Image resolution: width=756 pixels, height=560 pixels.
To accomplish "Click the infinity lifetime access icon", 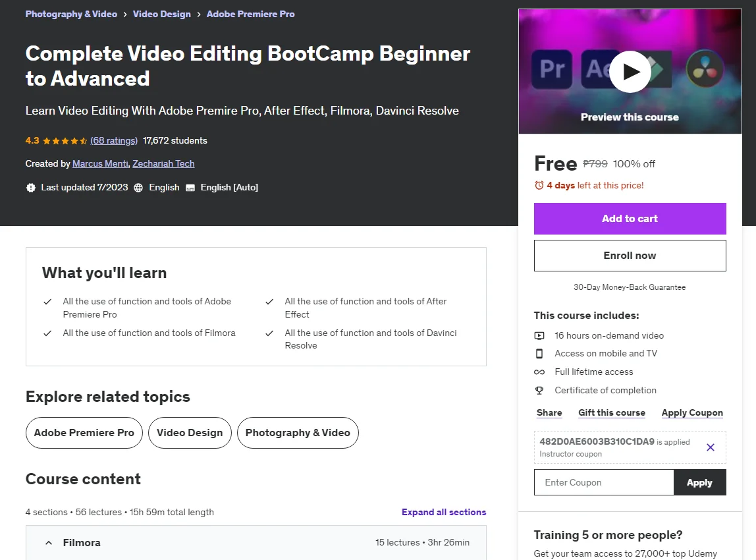I will point(539,372).
